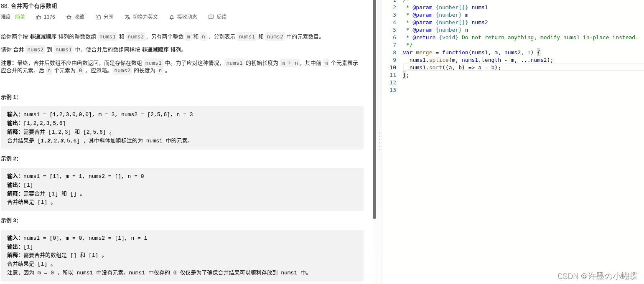Click editor line number 10
Screen dimensions: 644x284
tap(393, 67)
